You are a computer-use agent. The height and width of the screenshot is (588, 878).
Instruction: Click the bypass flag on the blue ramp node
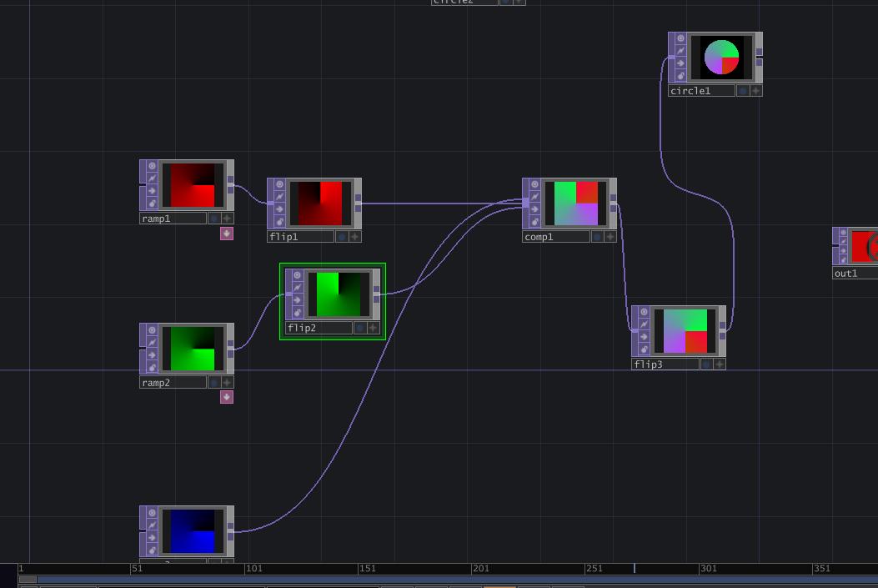point(152,538)
